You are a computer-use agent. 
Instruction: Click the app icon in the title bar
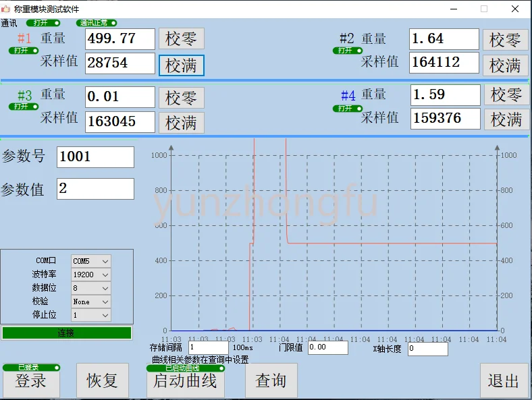pos(6,9)
